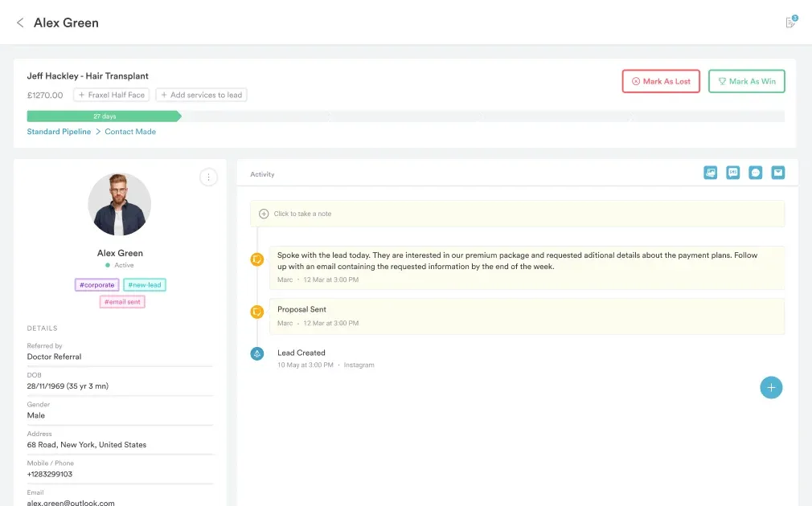Click the Lead Created timeline icon
Screen dimensions: 812x506
(257, 353)
